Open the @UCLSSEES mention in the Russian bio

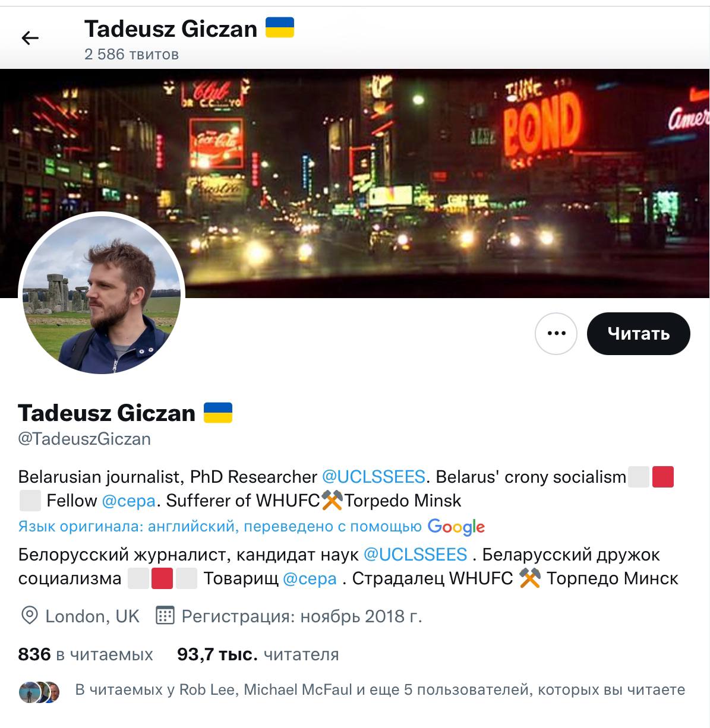[415, 555]
